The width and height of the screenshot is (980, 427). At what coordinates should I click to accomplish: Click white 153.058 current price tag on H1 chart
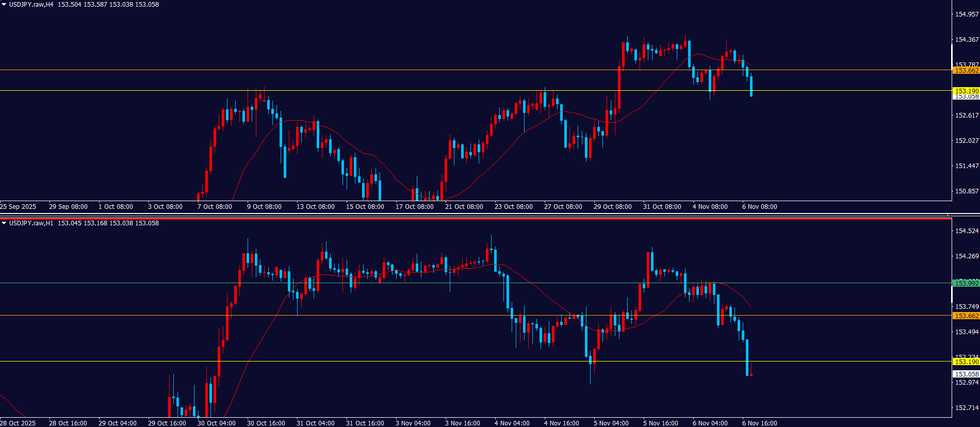coord(966,374)
